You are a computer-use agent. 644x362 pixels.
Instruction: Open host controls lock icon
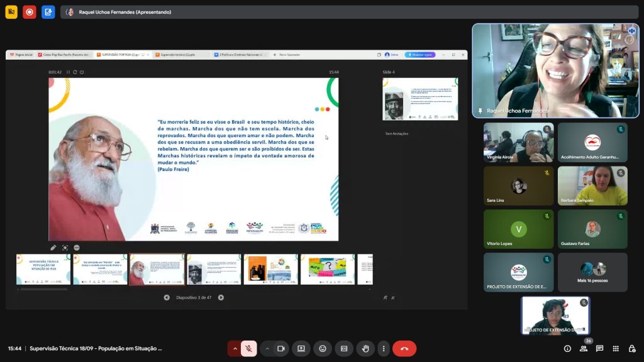(632, 348)
